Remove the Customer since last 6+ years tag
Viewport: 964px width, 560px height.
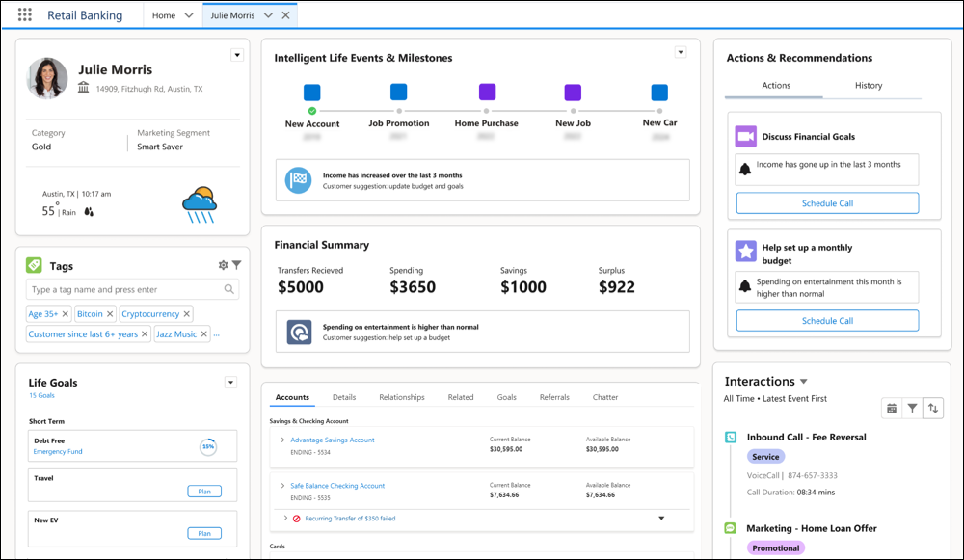(x=145, y=333)
